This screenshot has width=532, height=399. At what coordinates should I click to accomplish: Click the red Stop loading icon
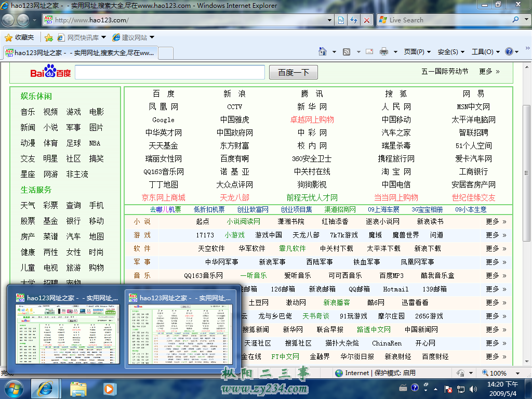click(x=367, y=20)
